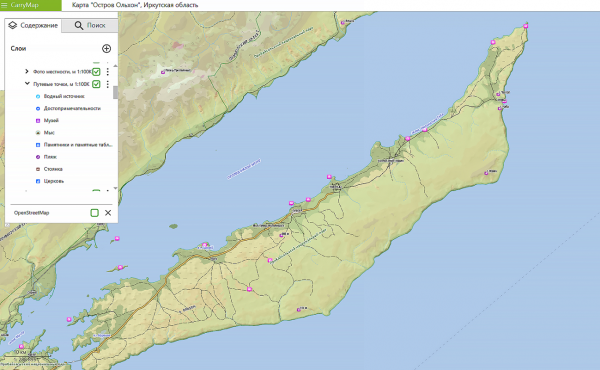The width and height of the screenshot is (600, 370).
Task: Remove the OpenStreetMap layer with X
Action: pos(108,213)
